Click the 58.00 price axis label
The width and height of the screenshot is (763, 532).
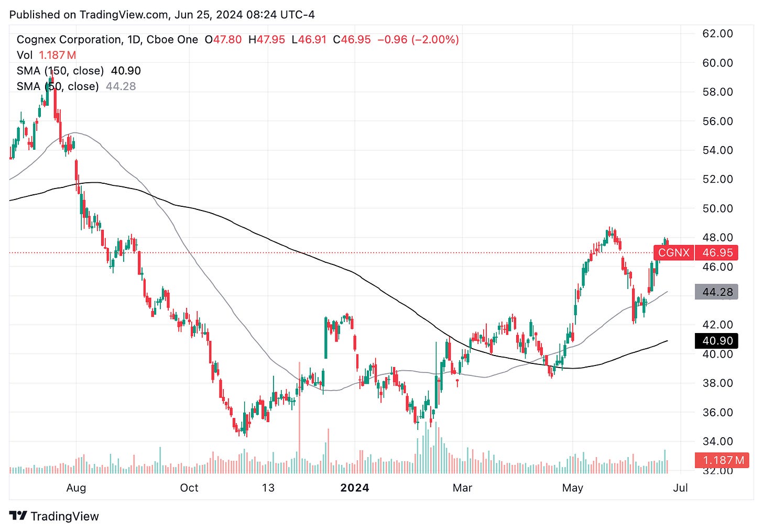717,92
